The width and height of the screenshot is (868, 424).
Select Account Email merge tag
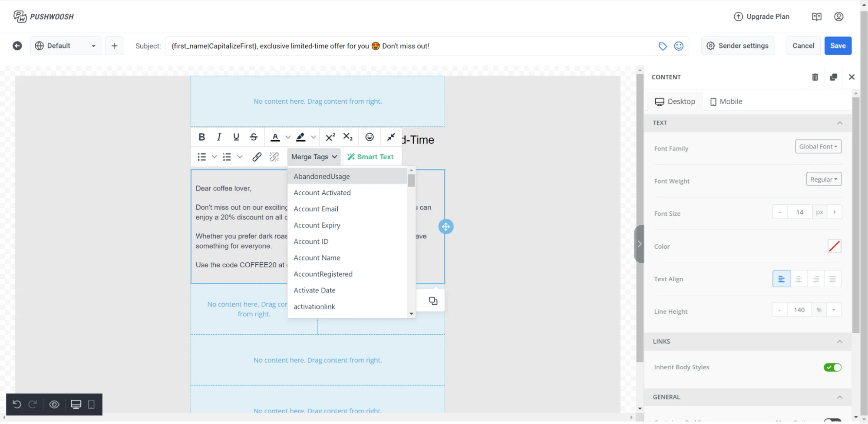[316, 209]
